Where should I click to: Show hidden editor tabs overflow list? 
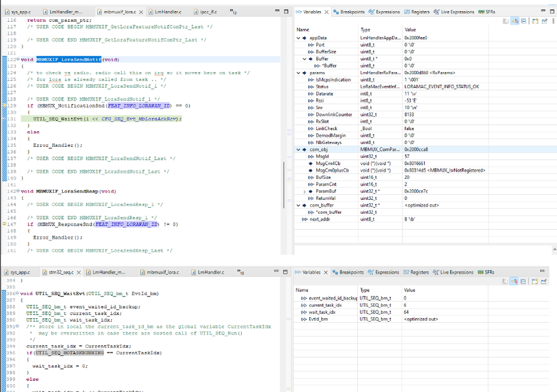233,12
